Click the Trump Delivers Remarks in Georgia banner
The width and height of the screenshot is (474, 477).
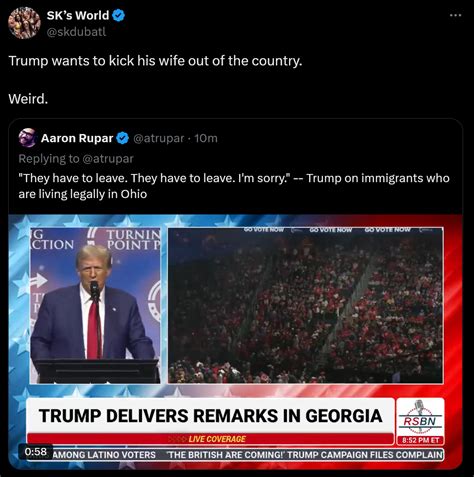tap(210, 415)
